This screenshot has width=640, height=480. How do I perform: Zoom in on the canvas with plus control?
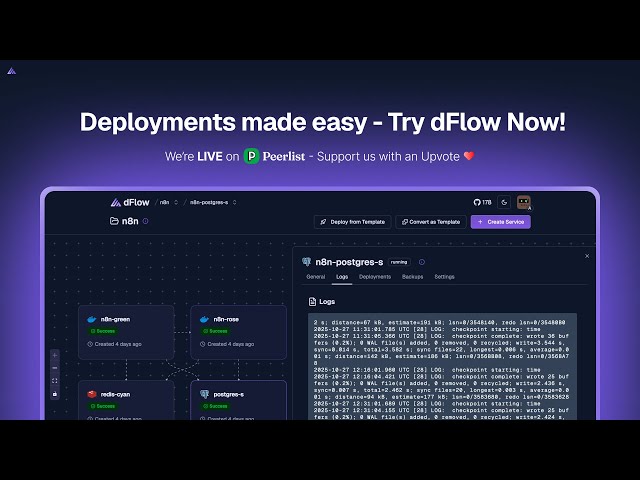point(55,355)
